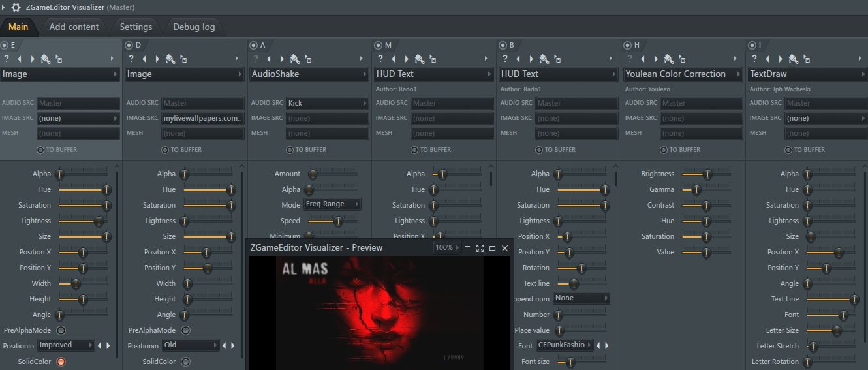Click the preset list icon in layer I
The image size is (868, 370).
(807, 59)
